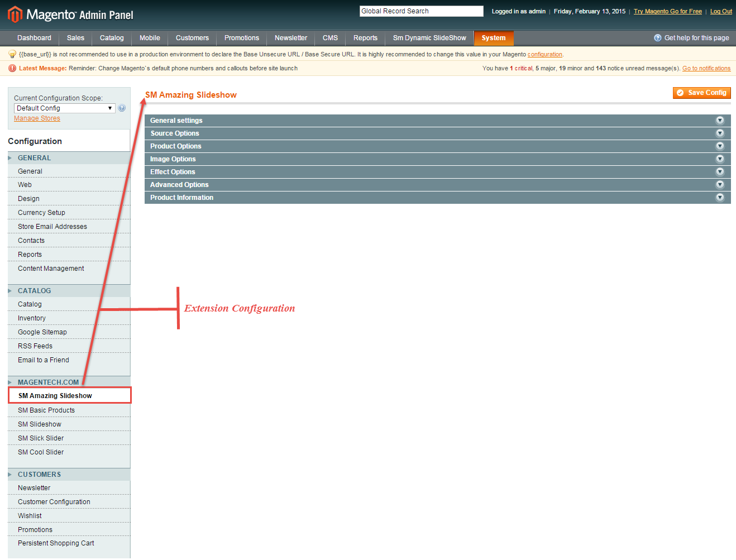The height and width of the screenshot is (560, 736).
Task: Select SM Cool Slider in sidebar
Action: pos(41,452)
